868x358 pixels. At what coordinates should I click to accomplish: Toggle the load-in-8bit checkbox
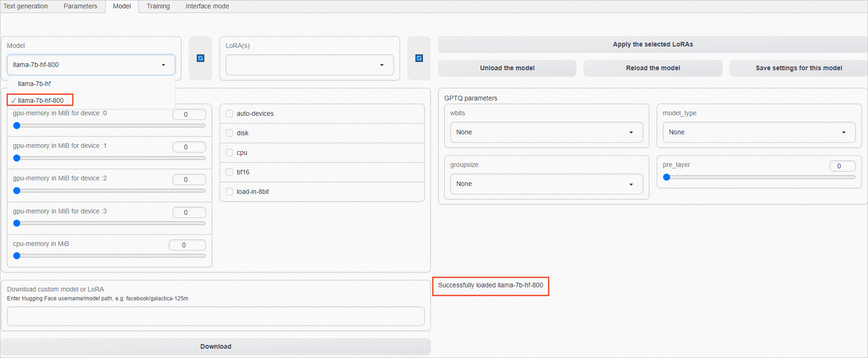coord(229,192)
